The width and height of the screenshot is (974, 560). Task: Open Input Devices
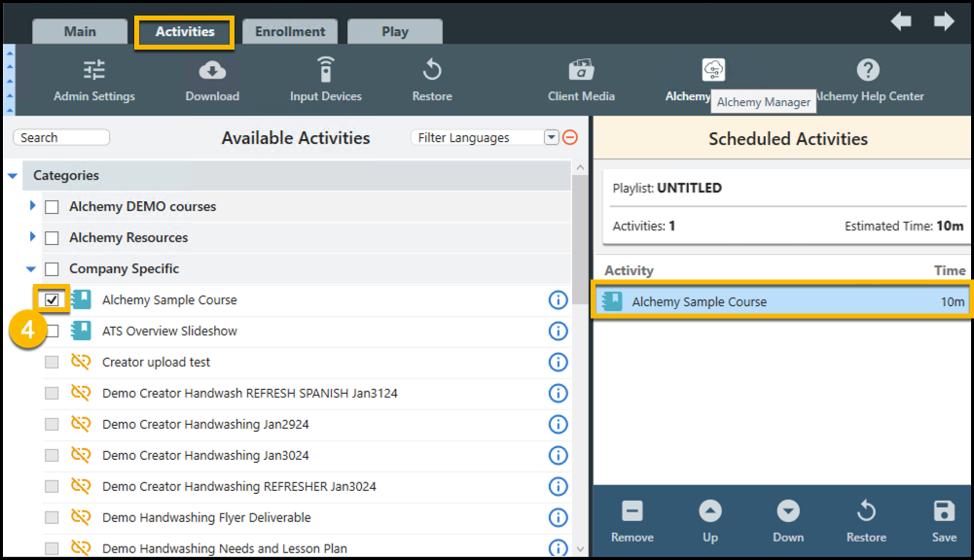[326, 81]
